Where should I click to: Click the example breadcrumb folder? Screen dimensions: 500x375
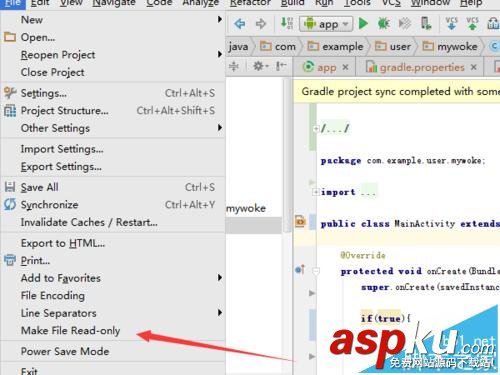pyautogui.click(x=335, y=46)
